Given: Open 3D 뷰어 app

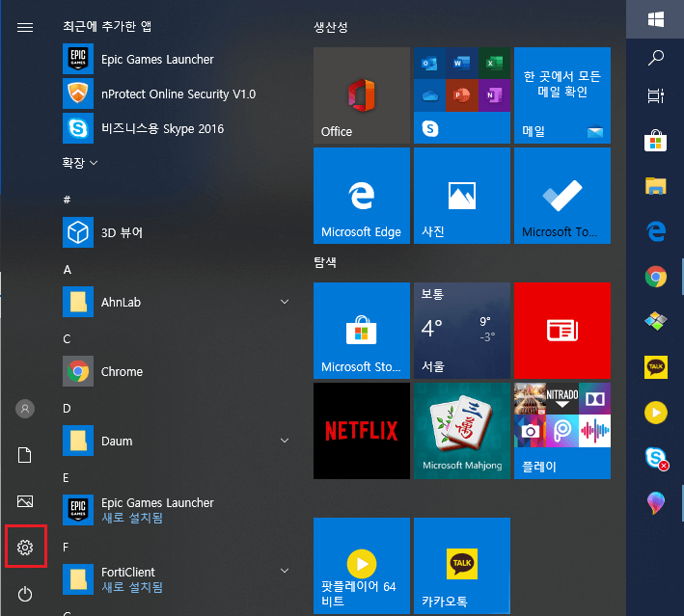Looking at the screenshot, I should (177, 232).
